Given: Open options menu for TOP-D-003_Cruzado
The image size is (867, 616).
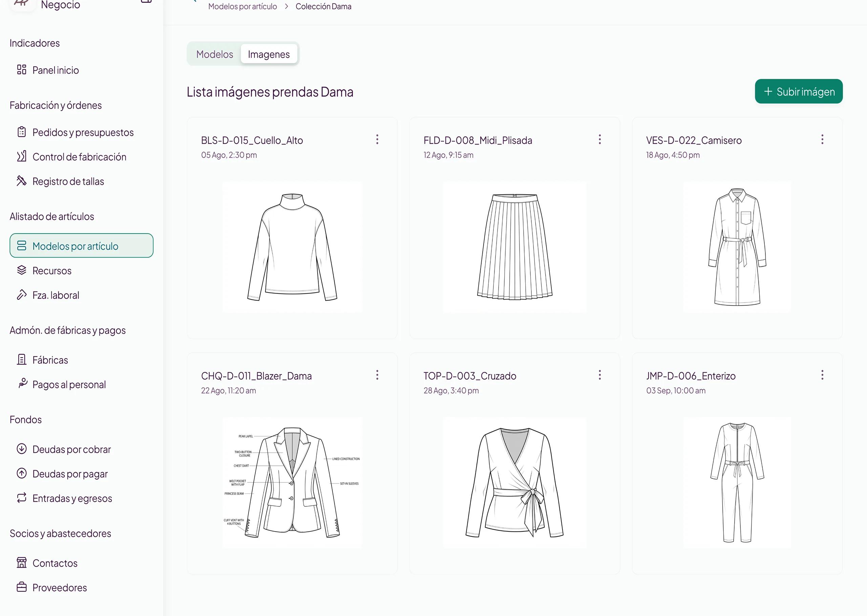Looking at the screenshot, I should 600,375.
